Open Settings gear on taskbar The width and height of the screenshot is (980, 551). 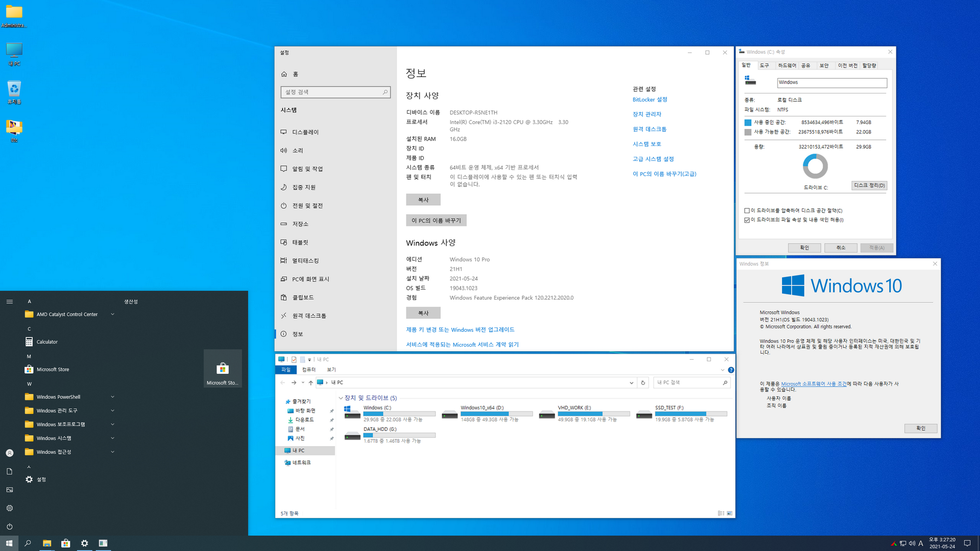[x=84, y=543]
